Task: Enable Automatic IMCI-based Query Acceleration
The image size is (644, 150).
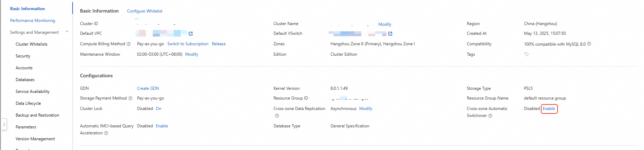Action: (x=162, y=126)
